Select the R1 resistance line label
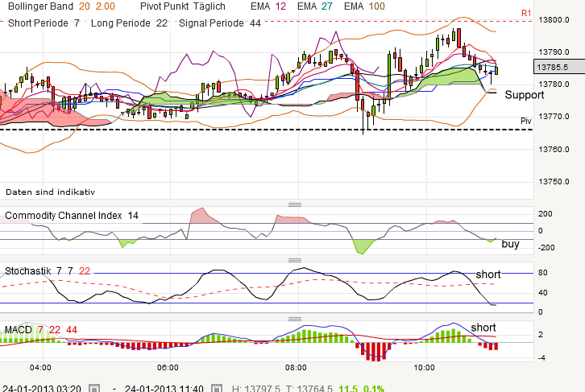This screenshot has width=585, height=392. pyautogui.click(x=526, y=14)
